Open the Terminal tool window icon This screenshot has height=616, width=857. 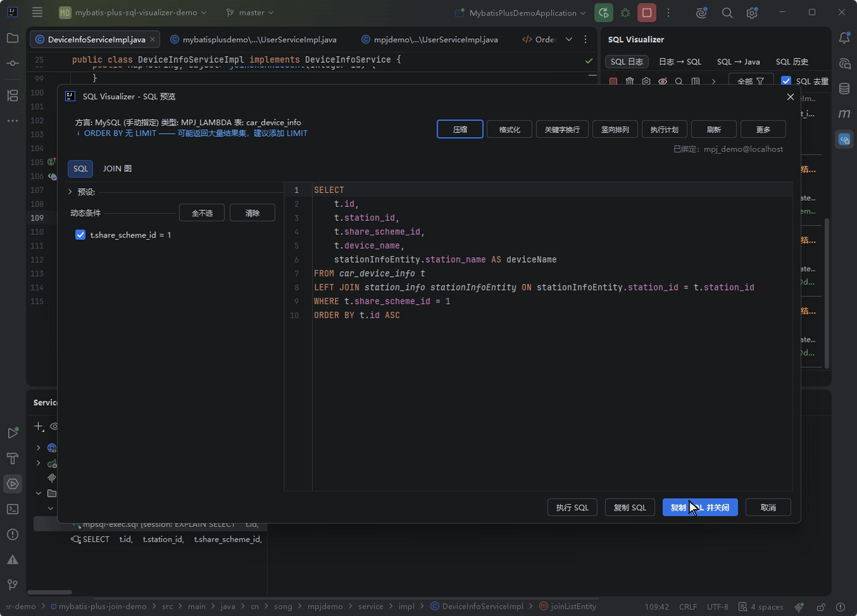tap(13, 509)
